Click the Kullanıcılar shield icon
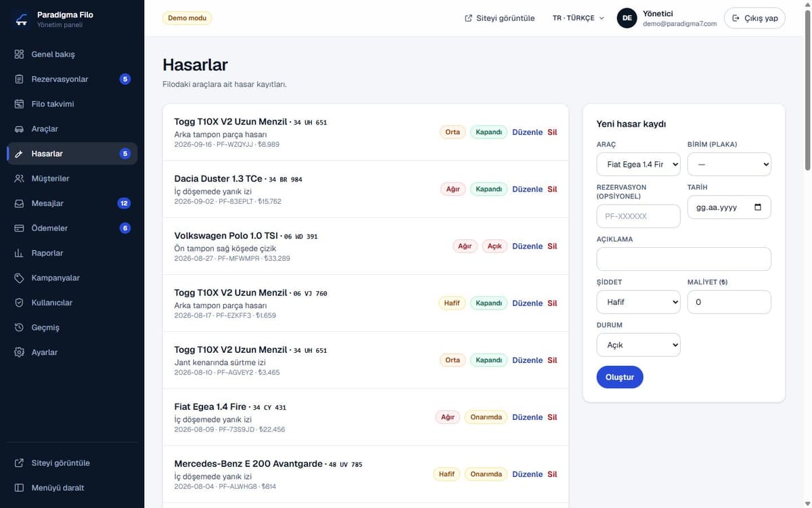Viewport: 812px width, 508px height. [x=19, y=303]
